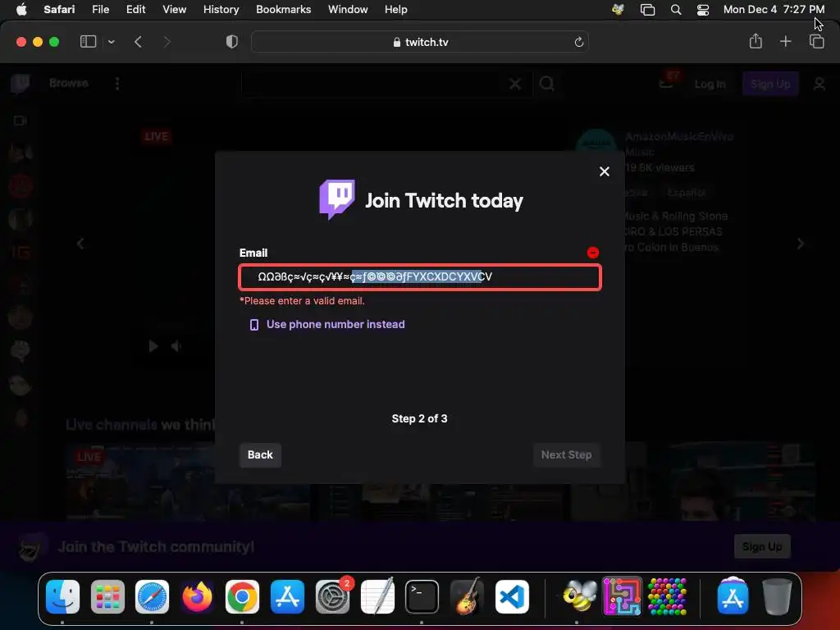Image resolution: width=840 pixels, height=630 pixels.
Task: Click the Twitch logo in signup dialog
Action: 337,199
